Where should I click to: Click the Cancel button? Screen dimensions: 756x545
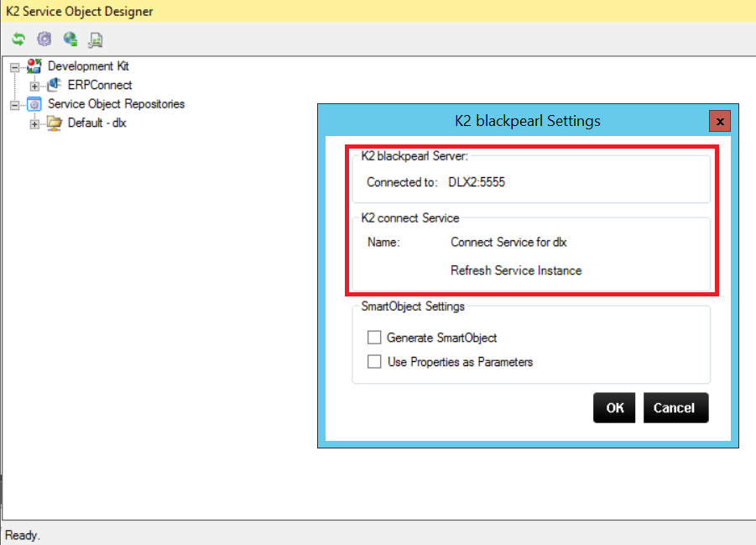click(676, 408)
